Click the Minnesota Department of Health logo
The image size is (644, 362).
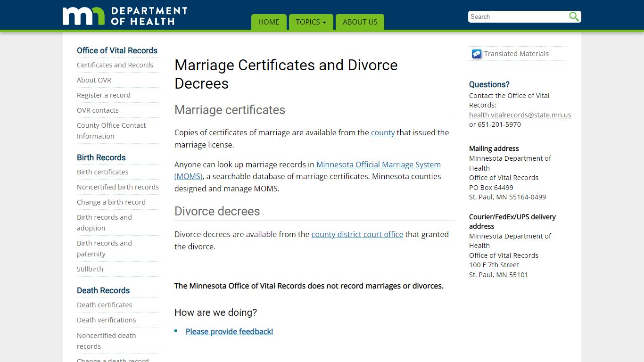pyautogui.click(x=125, y=16)
